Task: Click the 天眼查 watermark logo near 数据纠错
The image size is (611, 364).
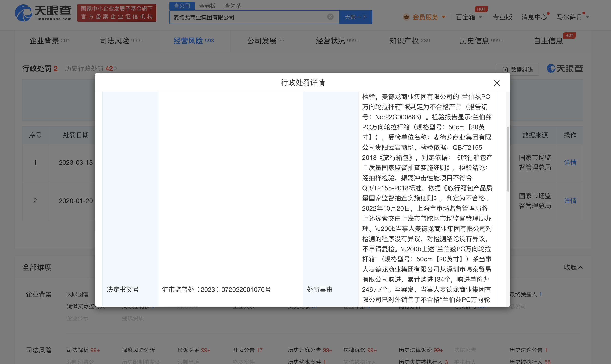Action: [565, 69]
